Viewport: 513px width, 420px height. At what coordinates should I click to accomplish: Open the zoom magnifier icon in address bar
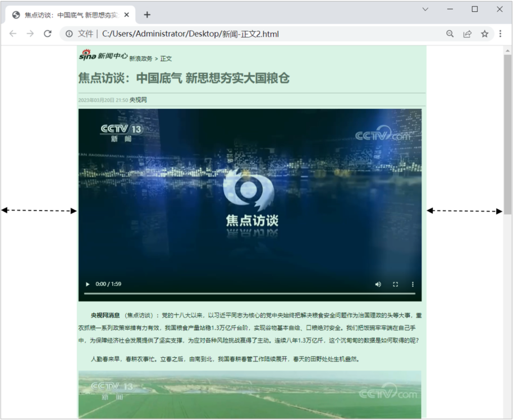click(450, 34)
